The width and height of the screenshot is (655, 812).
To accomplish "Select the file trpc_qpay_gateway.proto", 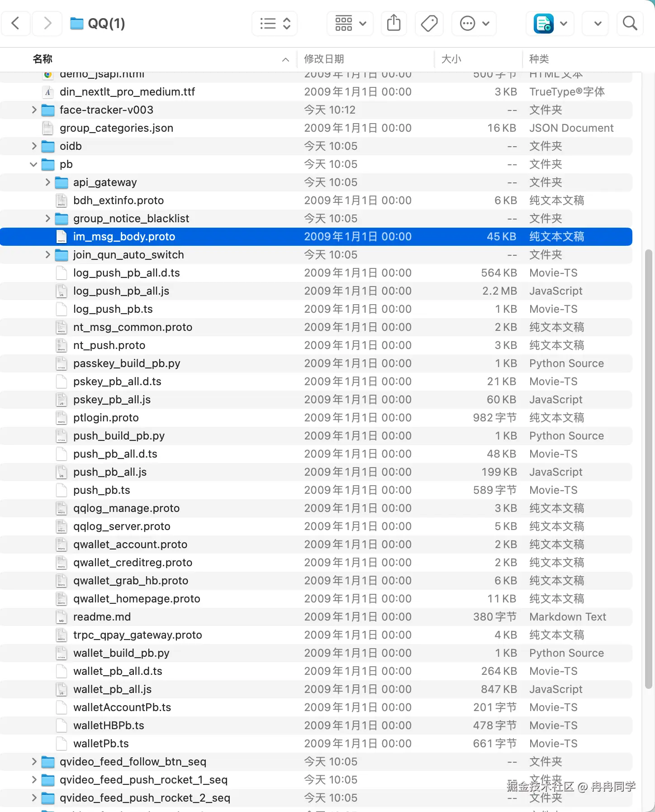I will [316, 635].
